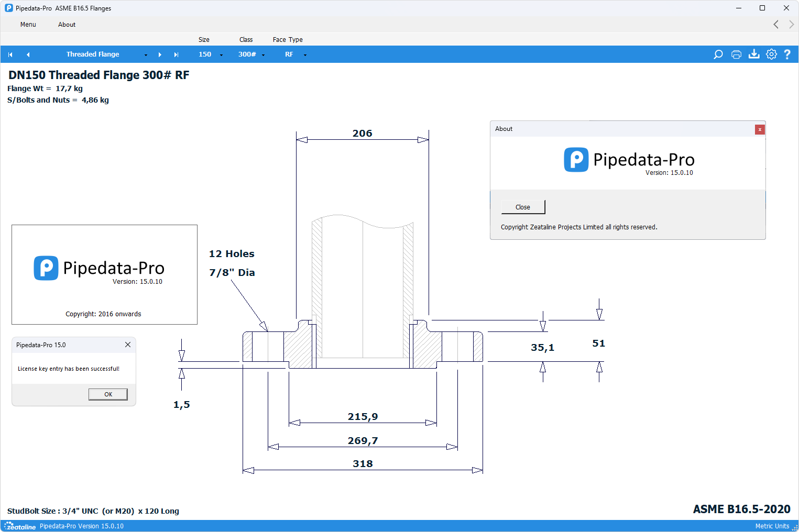Click license key success message text
Screen dimensions: 799x532
[69, 369]
